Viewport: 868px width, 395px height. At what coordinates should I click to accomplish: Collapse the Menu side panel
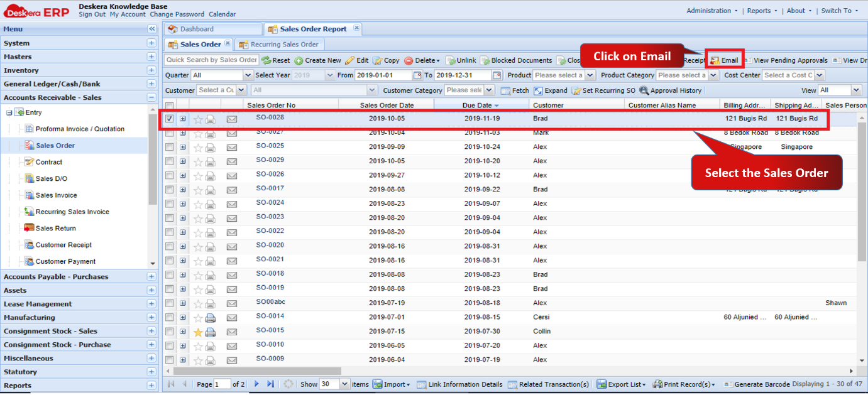pos(151,29)
